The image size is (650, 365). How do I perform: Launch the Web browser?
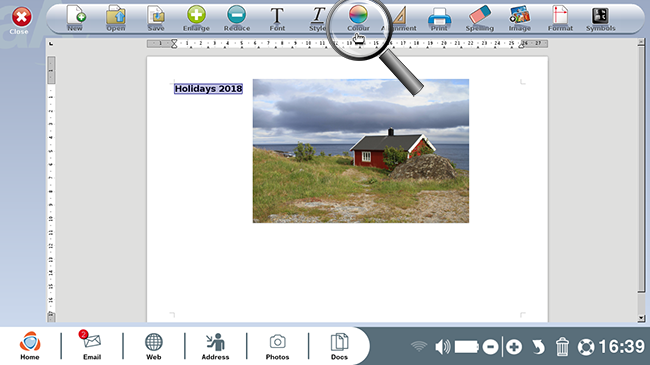coord(153,346)
